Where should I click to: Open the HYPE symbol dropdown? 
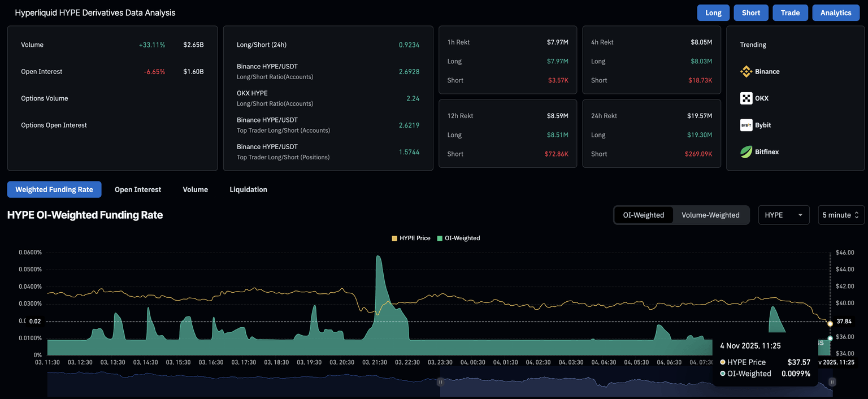[x=784, y=215]
